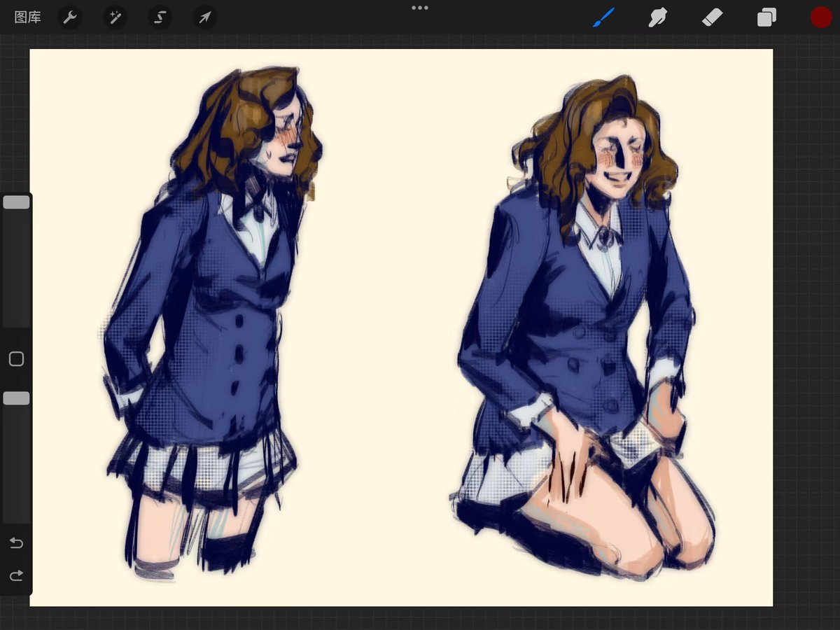Open the active color picker
The image size is (840, 630).
[x=820, y=17]
